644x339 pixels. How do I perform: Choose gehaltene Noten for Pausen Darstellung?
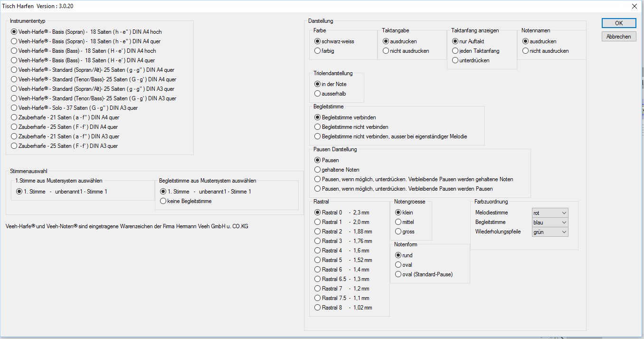click(318, 170)
